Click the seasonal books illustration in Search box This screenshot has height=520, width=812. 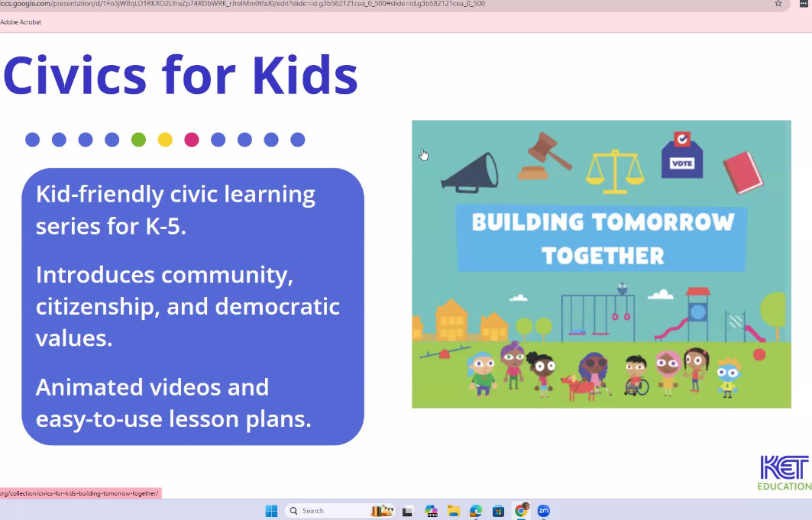pos(382,511)
